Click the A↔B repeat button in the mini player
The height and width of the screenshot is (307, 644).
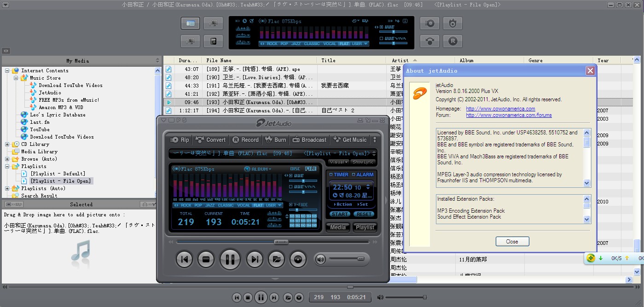coord(274,214)
